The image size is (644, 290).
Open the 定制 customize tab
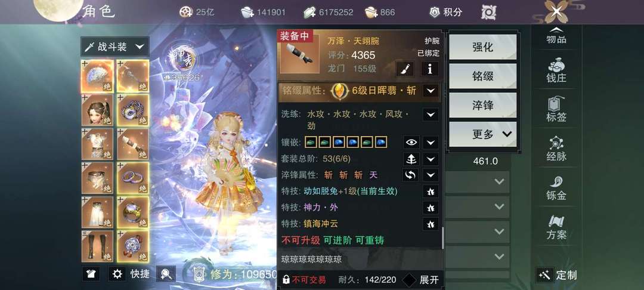click(557, 275)
